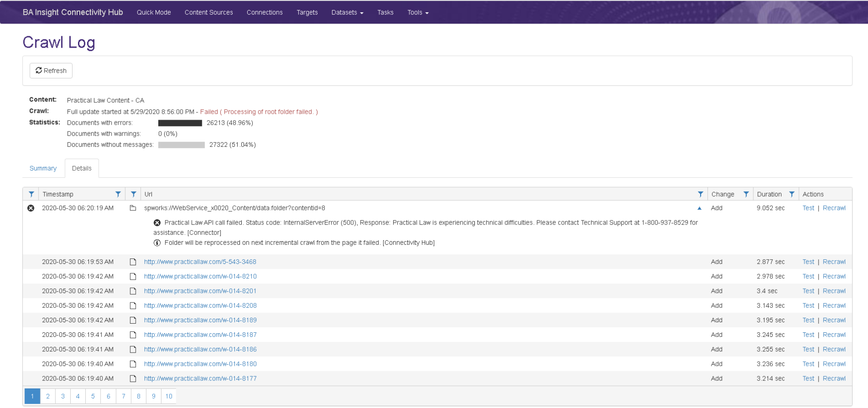Open the Targets page
This screenshot has height=408, width=868.
(x=307, y=12)
